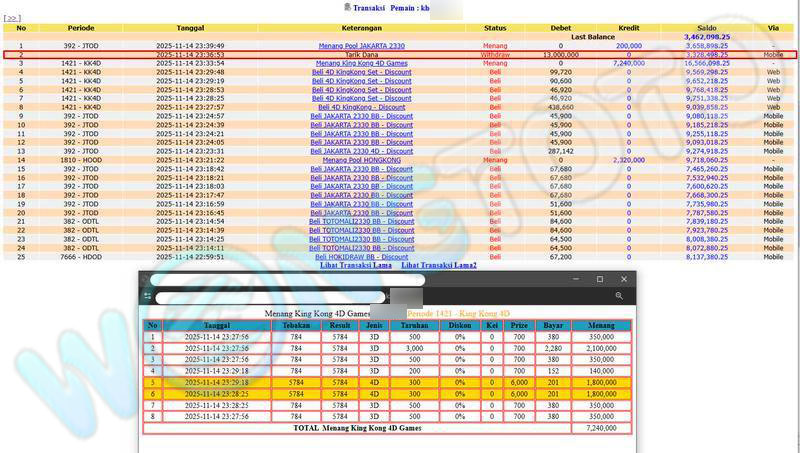Click the popup zoom magnifier icon
800x453 pixels.
(620, 296)
